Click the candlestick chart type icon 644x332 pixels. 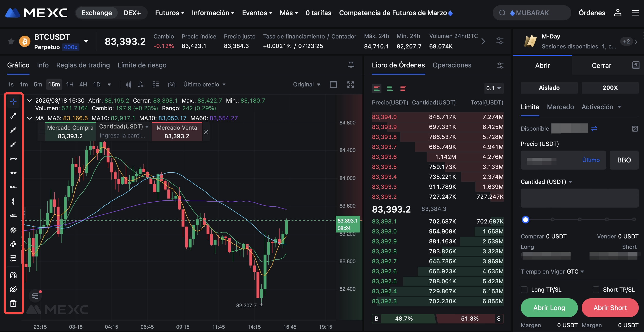pos(128,85)
